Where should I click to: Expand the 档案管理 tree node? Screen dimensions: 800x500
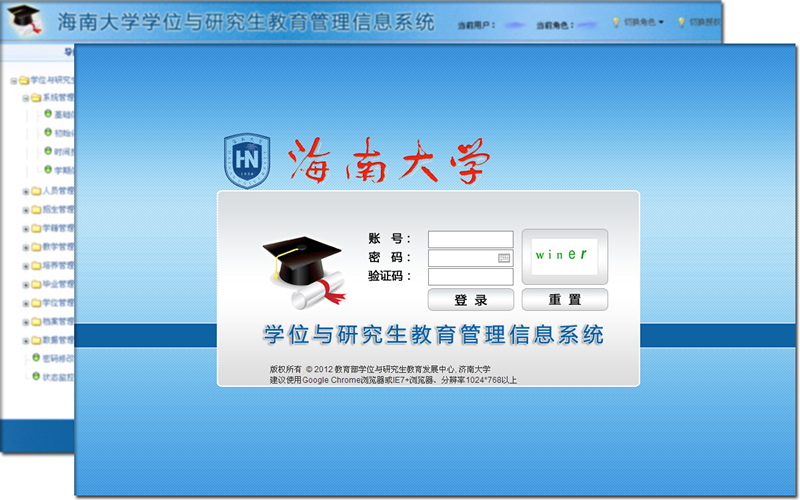(26, 322)
